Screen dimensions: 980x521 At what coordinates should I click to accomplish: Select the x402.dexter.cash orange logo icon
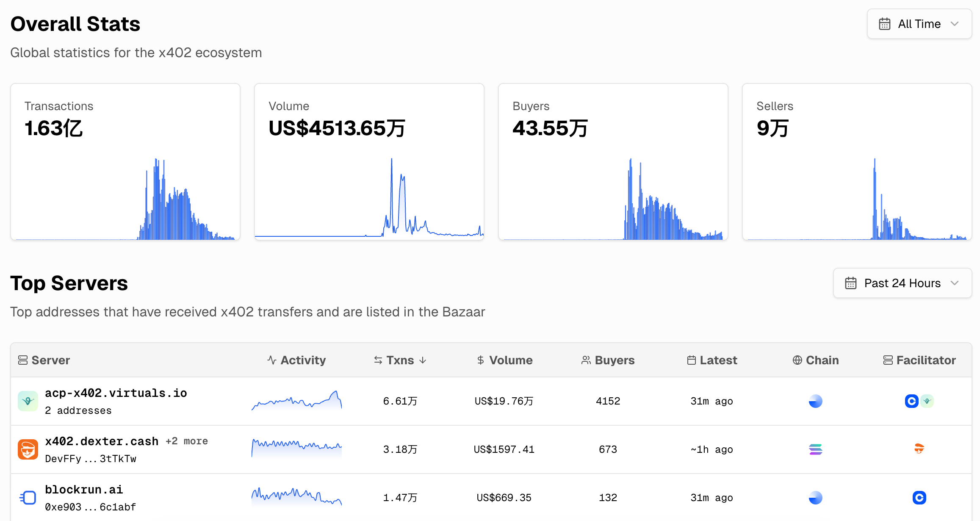pyautogui.click(x=28, y=449)
